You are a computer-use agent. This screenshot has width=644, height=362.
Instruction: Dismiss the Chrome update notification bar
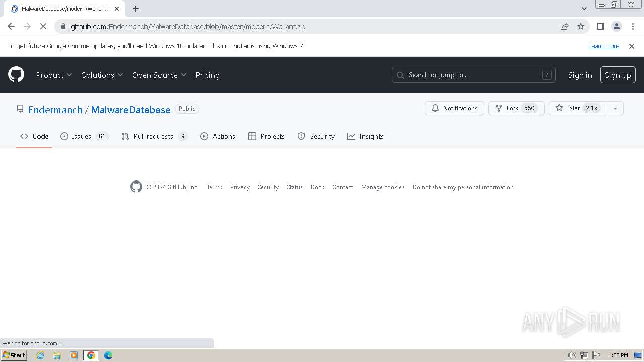[632, 46]
